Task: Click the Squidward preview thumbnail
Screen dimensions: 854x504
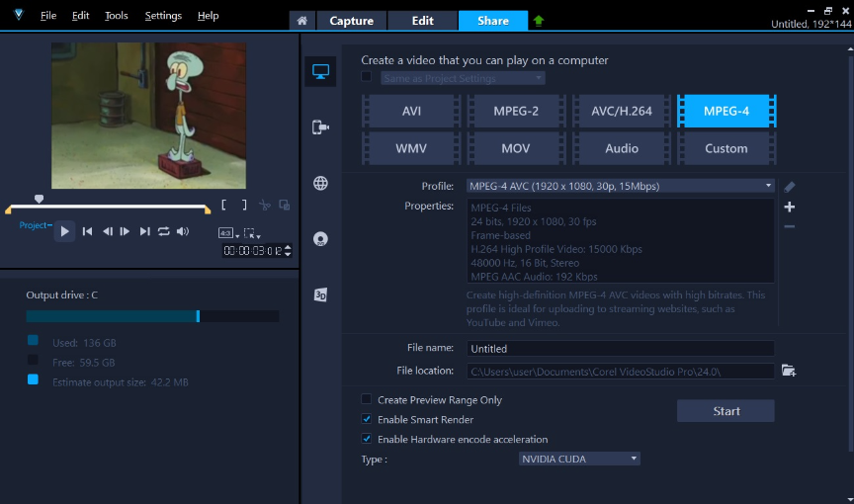Action: (148, 116)
